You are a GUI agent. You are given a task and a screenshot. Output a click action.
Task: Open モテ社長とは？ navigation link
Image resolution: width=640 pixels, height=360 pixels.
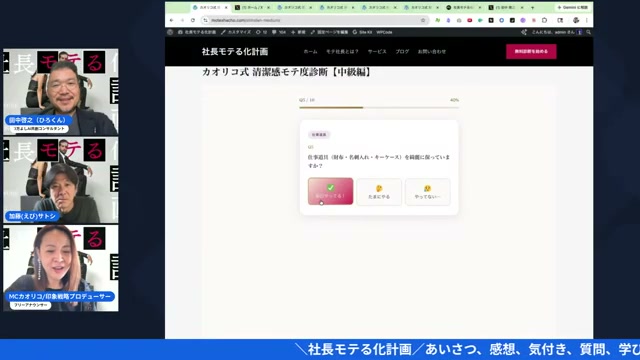pos(342,51)
